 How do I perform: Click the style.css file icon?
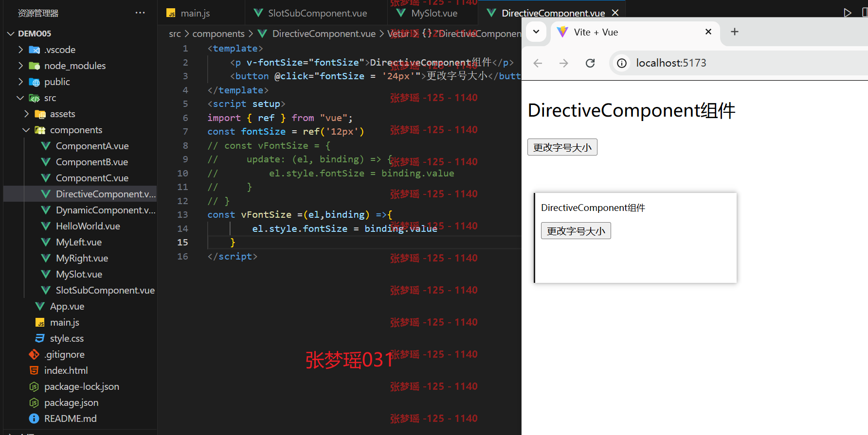40,338
